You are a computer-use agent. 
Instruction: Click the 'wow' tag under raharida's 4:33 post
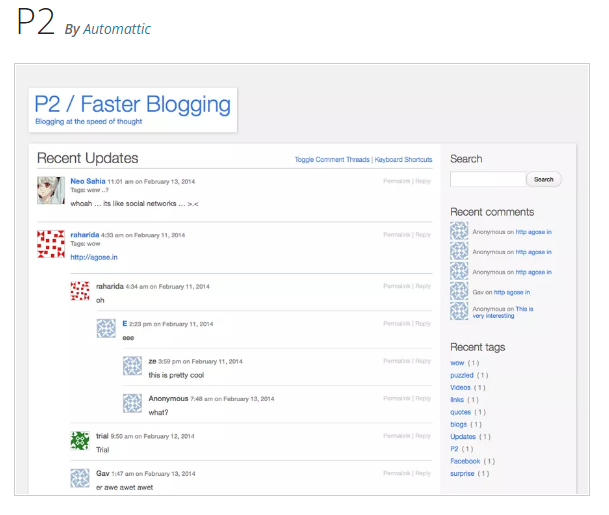point(94,244)
